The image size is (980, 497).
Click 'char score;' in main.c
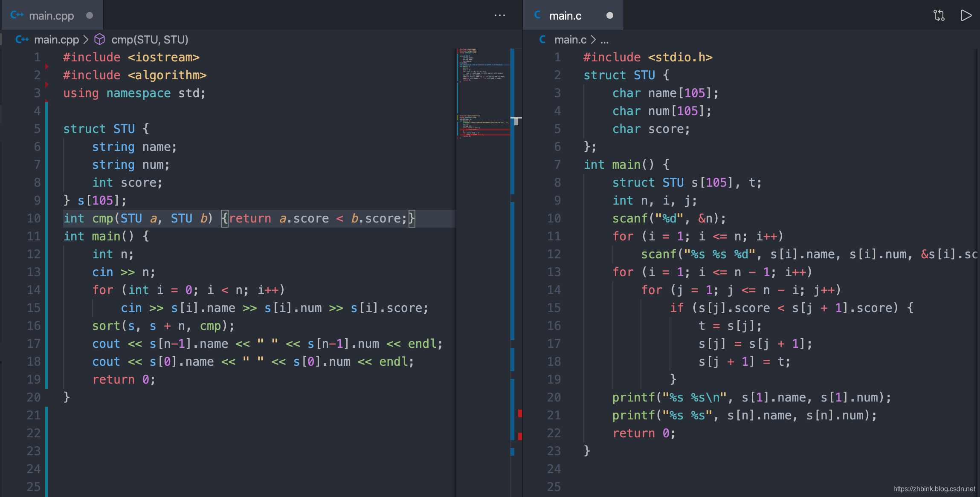[651, 129]
